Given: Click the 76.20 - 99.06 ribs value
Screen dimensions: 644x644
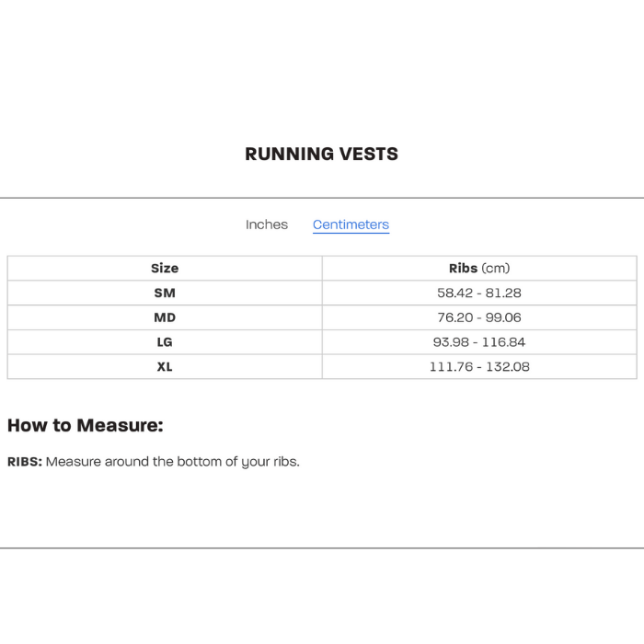Looking at the screenshot, I should point(478,317).
